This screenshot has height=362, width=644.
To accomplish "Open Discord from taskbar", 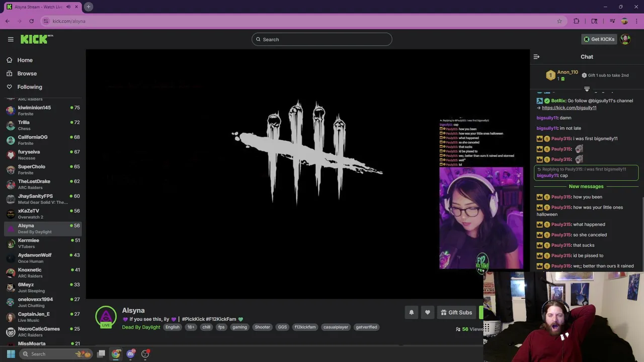I will (131, 354).
